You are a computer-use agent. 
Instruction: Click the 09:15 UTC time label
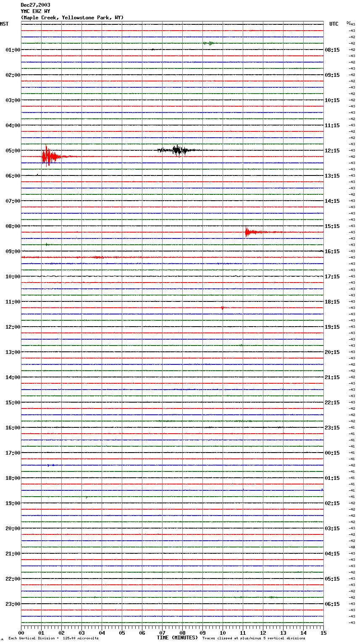click(332, 75)
